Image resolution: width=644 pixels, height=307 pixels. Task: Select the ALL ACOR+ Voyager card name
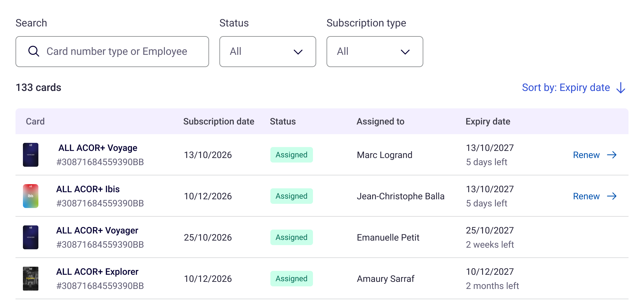97,231
